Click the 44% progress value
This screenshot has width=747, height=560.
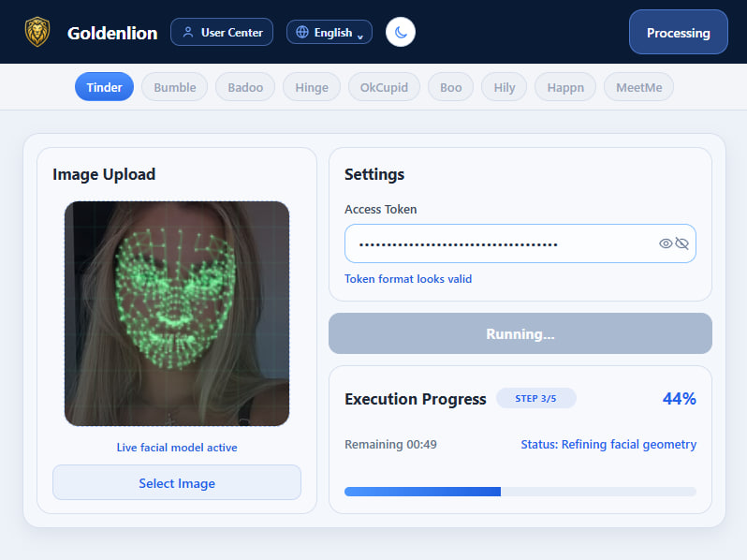[x=680, y=398]
